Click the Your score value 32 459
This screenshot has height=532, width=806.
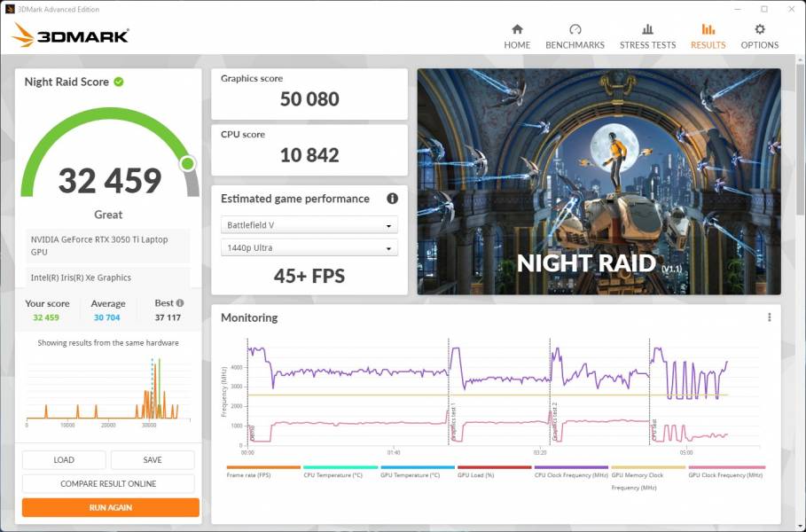[46, 317]
